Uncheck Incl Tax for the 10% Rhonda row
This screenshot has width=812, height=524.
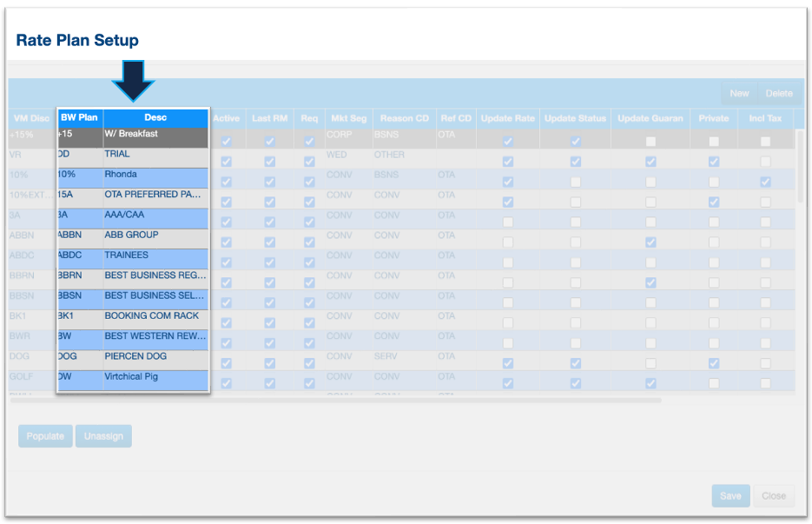coord(765,182)
